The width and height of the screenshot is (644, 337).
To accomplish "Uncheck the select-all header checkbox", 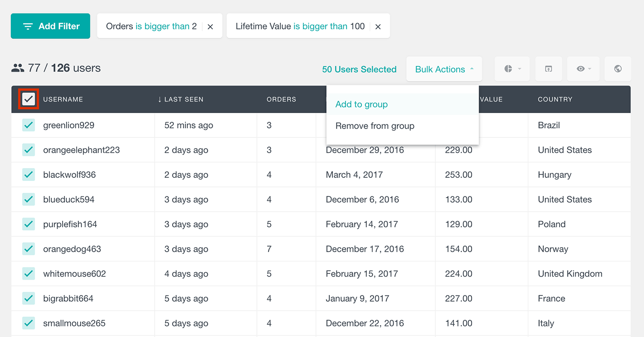I will 29,99.
